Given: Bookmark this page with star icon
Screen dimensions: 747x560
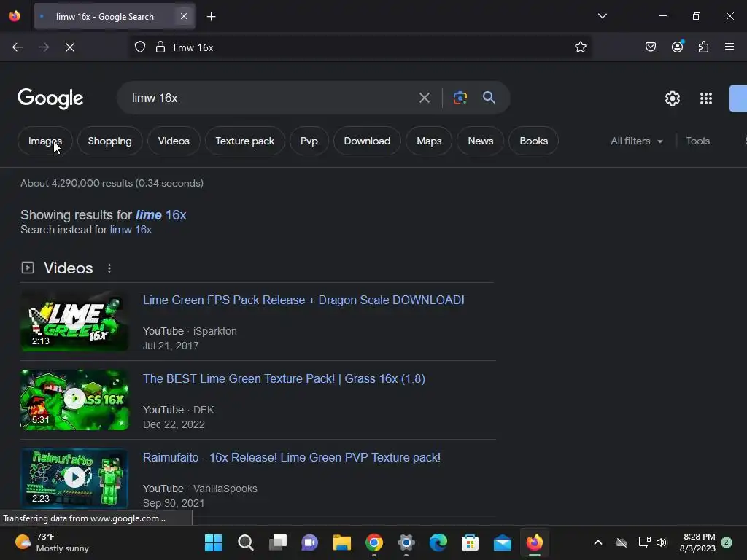Looking at the screenshot, I should point(580,47).
